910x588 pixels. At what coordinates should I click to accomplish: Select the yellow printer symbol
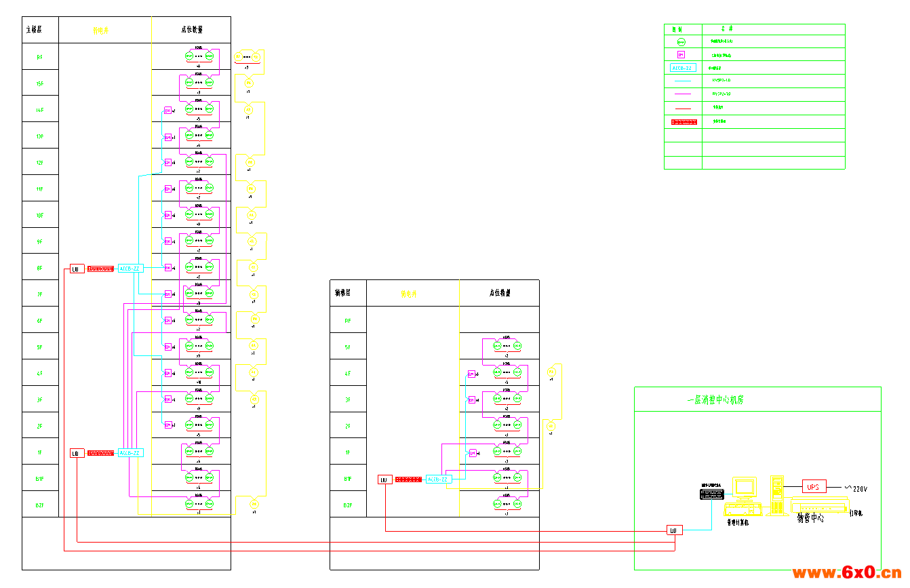tap(820, 505)
